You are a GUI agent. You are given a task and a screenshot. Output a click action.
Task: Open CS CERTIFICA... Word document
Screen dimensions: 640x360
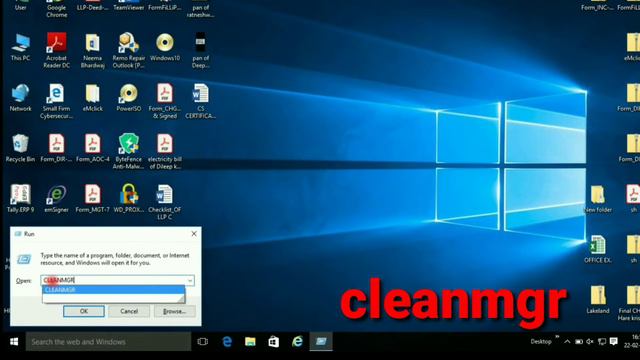[200, 101]
